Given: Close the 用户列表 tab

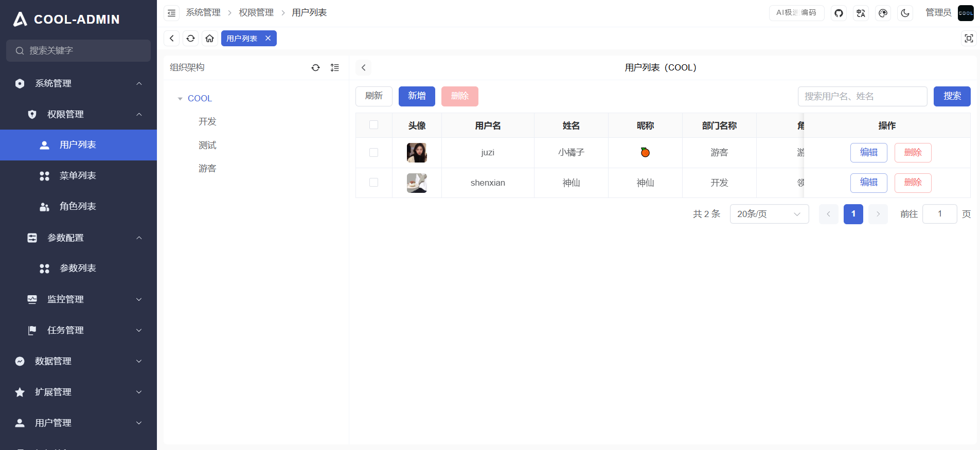Looking at the screenshot, I should 268,39.
